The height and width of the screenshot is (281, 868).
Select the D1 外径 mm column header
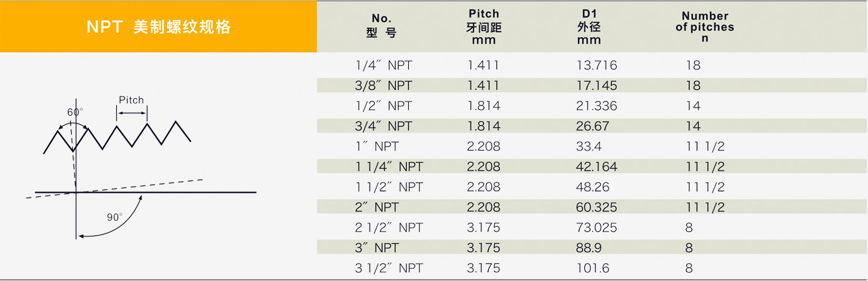click(588, 27)
